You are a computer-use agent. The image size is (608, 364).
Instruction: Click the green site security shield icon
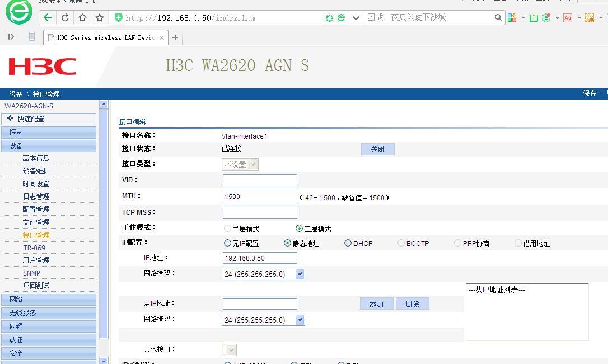pyautogui.click(x=119, y=17)
